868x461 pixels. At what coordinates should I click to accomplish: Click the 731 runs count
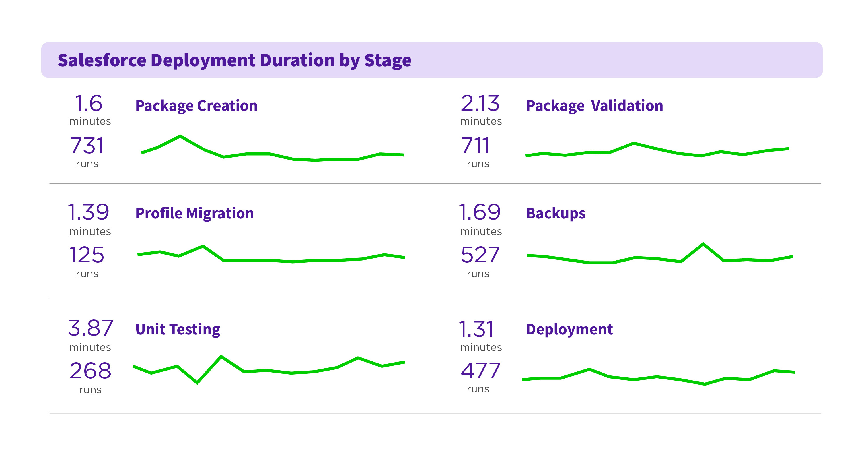coord(87,146)
